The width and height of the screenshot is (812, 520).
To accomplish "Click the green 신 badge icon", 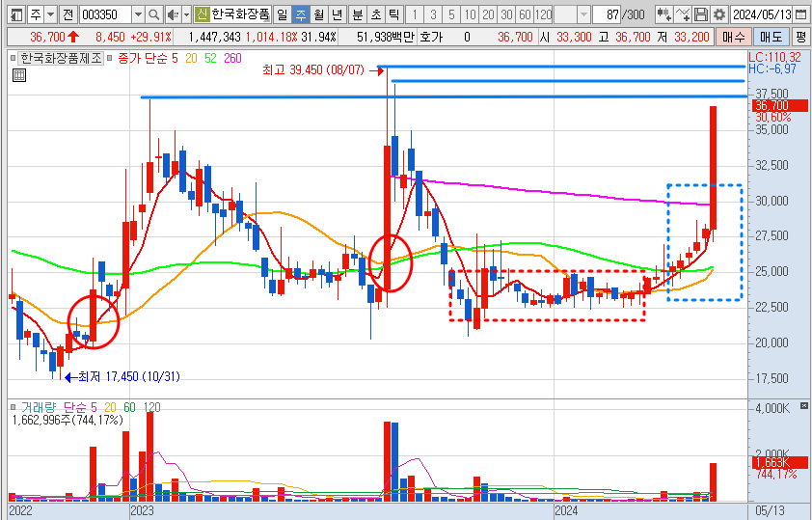I will coord(202,14).
